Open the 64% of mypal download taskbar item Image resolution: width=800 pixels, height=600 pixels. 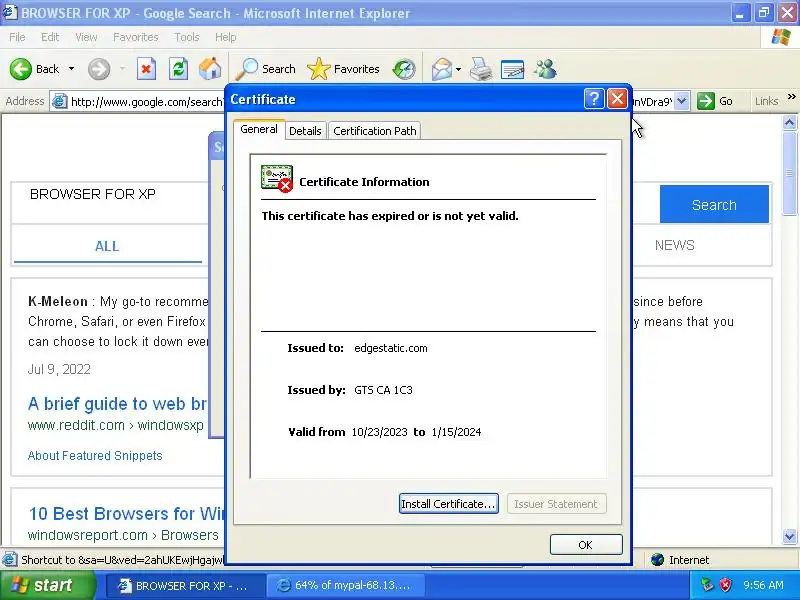tap(347, 586)
